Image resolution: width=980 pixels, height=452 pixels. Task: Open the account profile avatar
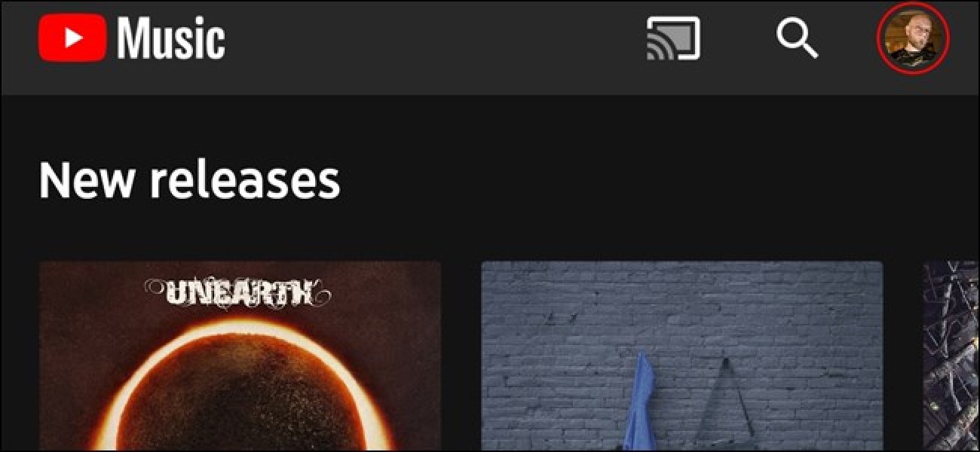click(914, 38)
